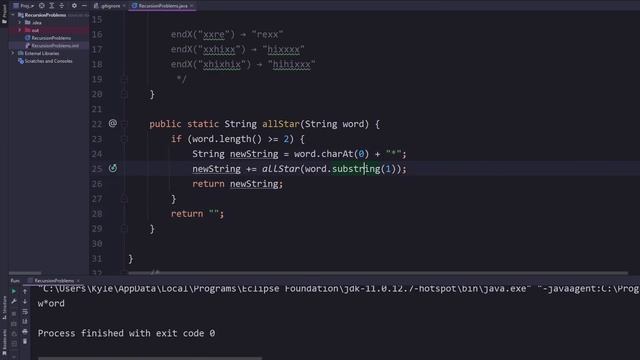Click the console horizontal scrollbar
Viewport: 640px width, 360px height.
tap(150, 358)
